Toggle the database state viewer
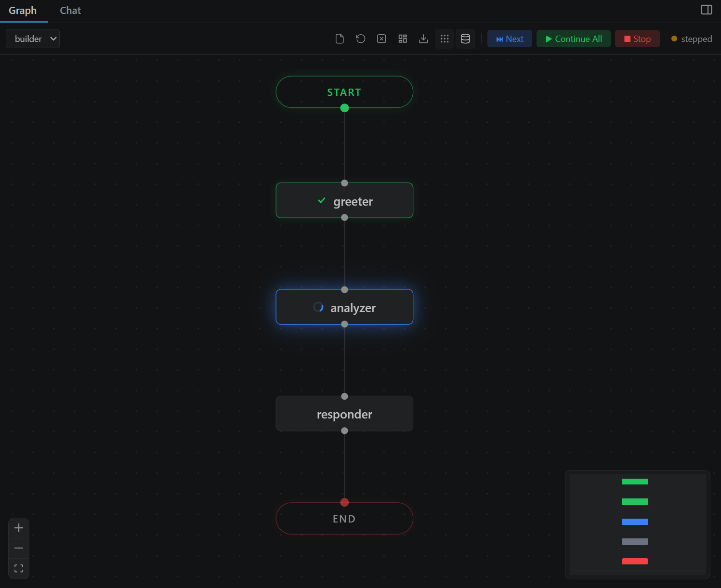721x588 pixels. point(465,39)
